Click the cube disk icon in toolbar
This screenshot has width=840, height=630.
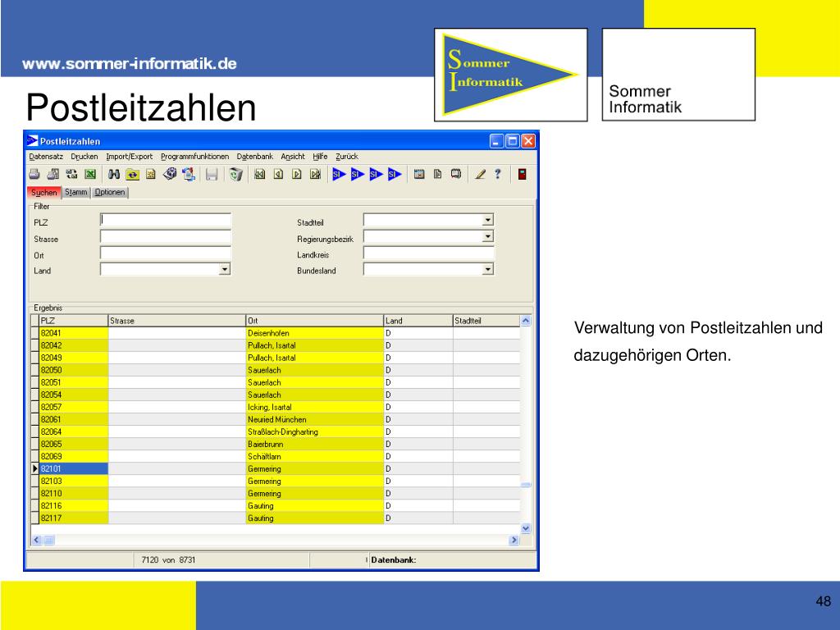[x=170, y=174]
